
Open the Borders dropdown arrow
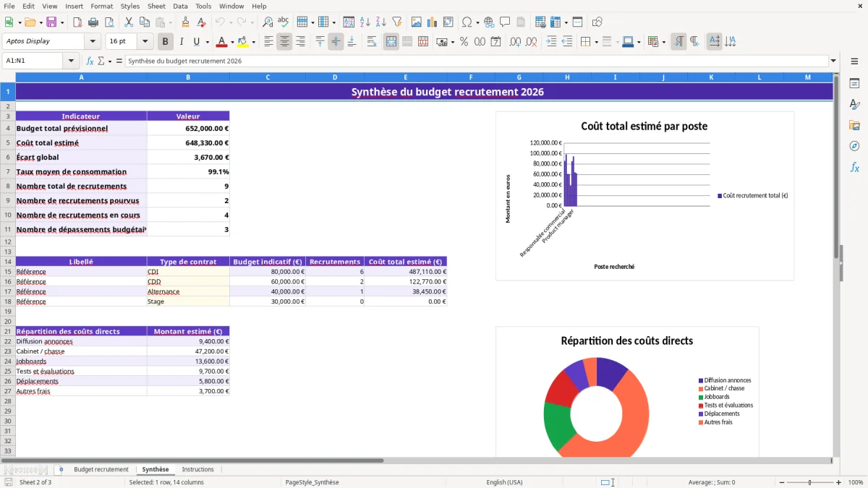pyautogui.click(x=596, y=42)
